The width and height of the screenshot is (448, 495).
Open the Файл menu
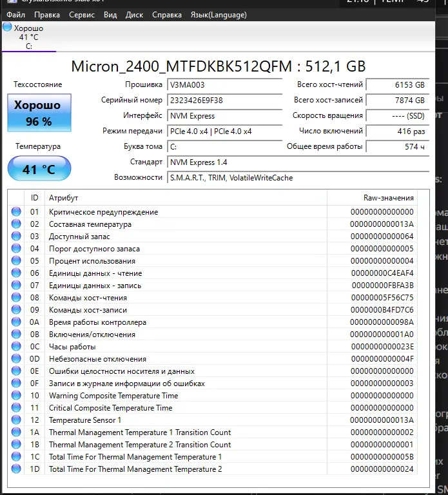click(x=16, y=14)
